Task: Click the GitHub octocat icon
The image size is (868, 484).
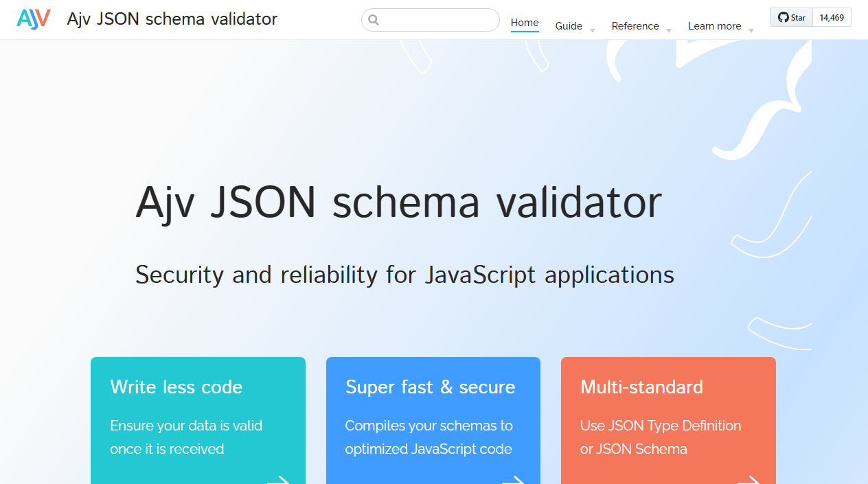Action: [x=782, y=17]
